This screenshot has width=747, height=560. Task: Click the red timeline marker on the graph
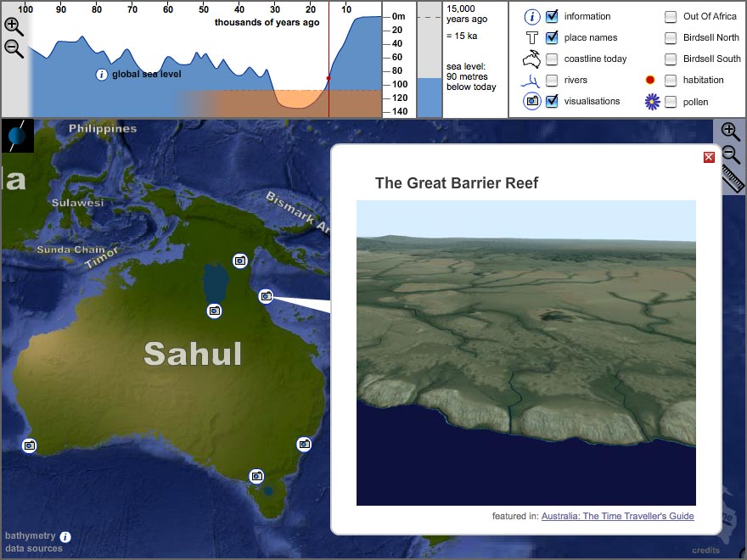click(329, 78)
